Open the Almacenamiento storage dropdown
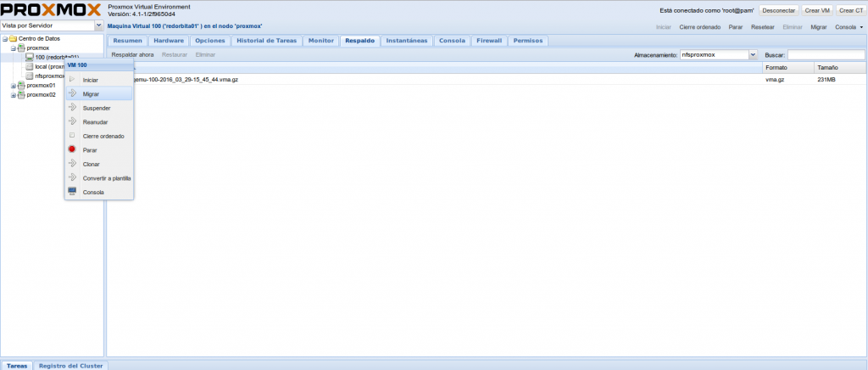This screenshot has height=370, width=868. tap(752, 54)
